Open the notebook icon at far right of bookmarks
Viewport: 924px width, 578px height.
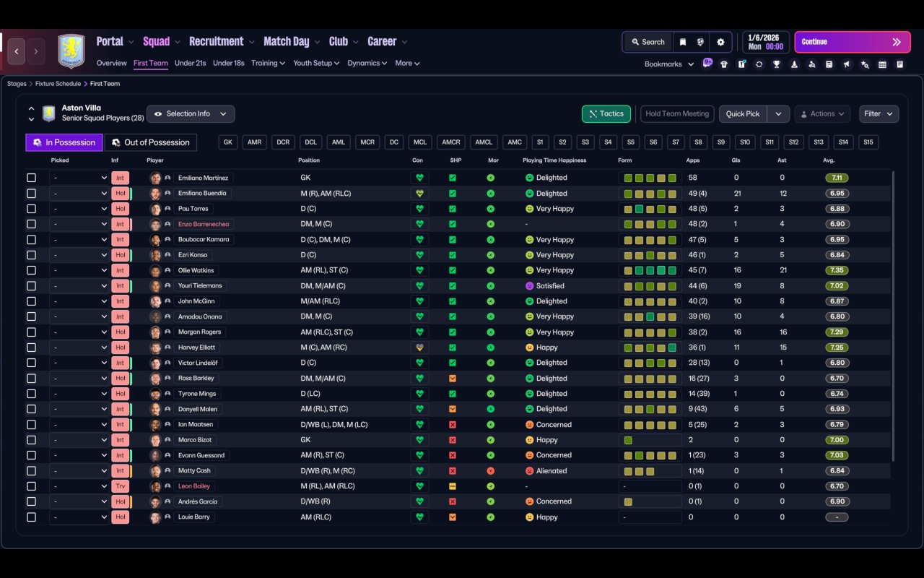[899, 64]
